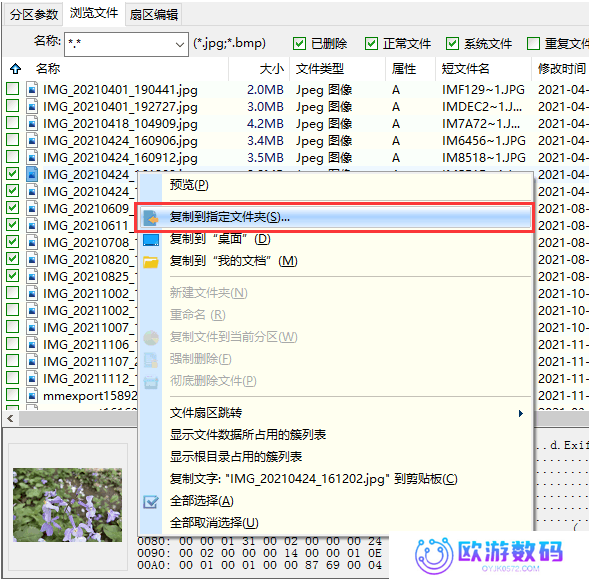Screen dimensions: 589x581
Task: Click file icon of IMG_20210418_104909.jpg
Action: pos(32,124)
